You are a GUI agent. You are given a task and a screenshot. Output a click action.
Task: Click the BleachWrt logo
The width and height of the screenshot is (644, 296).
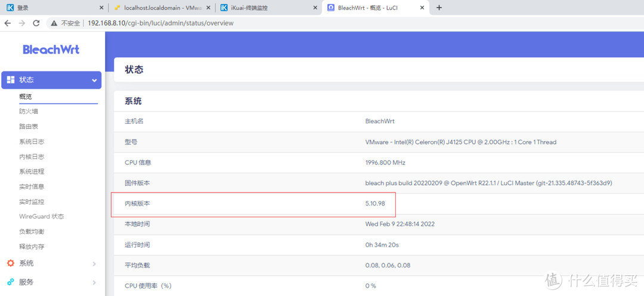pos(51,49)
